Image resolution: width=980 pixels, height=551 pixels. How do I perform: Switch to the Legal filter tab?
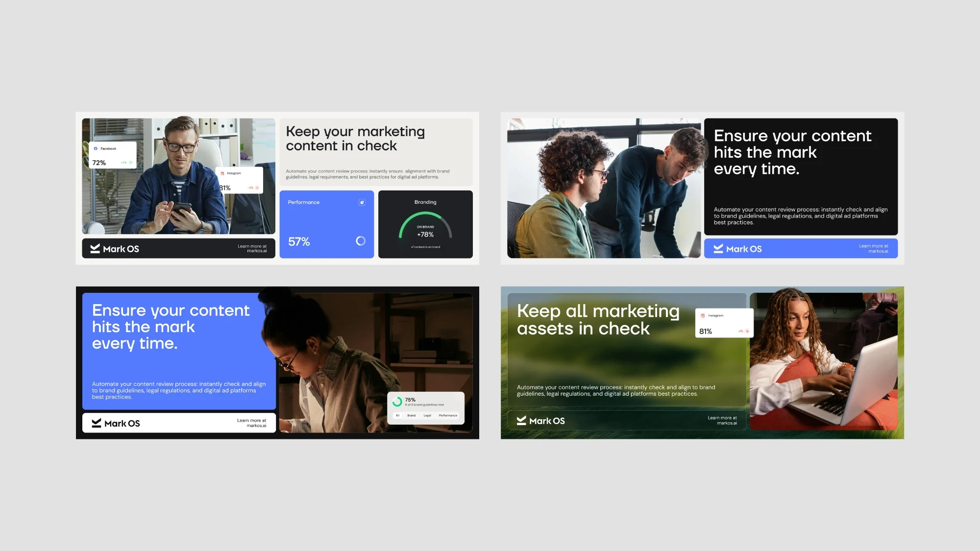click(x=427, y=415)
